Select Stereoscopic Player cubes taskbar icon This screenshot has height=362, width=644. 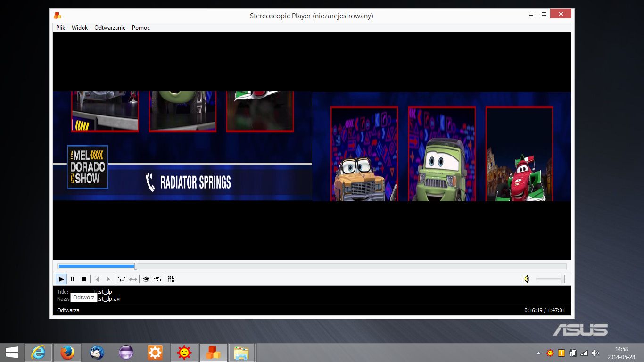pyautogui.click(x=214, y=352)
